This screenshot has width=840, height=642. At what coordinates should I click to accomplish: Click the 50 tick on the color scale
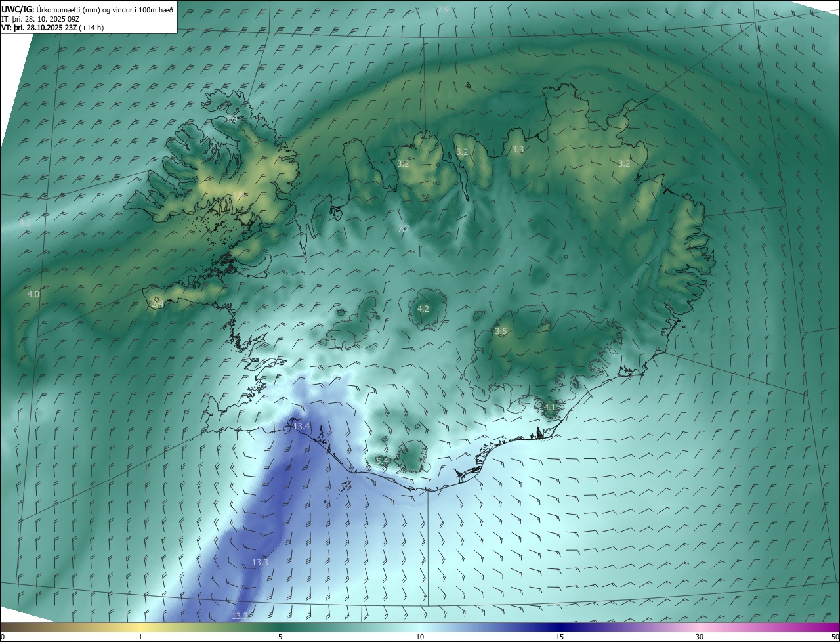835,637
